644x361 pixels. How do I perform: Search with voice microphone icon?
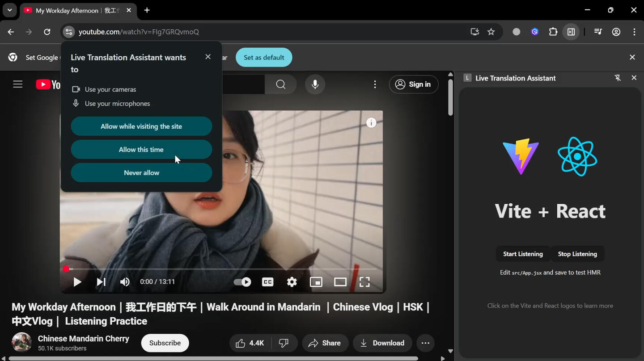coord(315,84)
